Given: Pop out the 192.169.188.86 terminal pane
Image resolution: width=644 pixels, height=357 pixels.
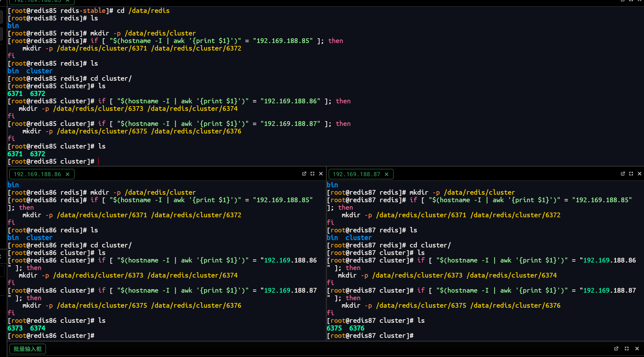Looking at the screenshot, I should point(304,174).
